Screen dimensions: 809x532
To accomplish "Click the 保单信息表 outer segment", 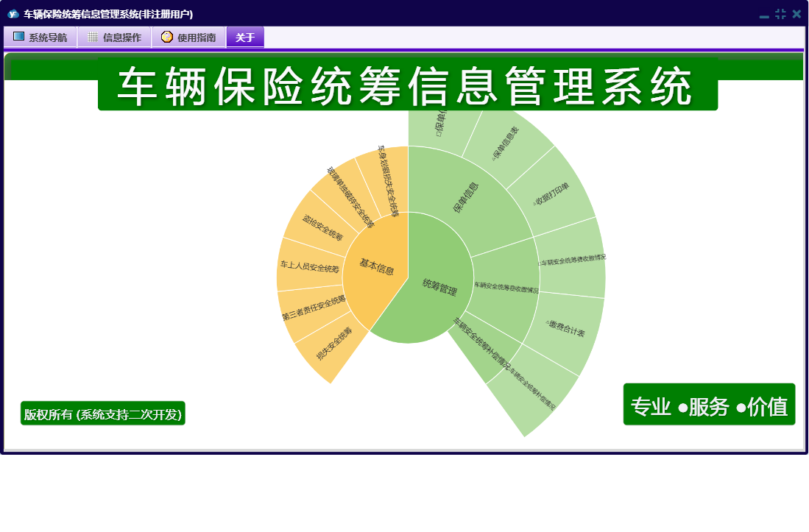I will 506,144.
